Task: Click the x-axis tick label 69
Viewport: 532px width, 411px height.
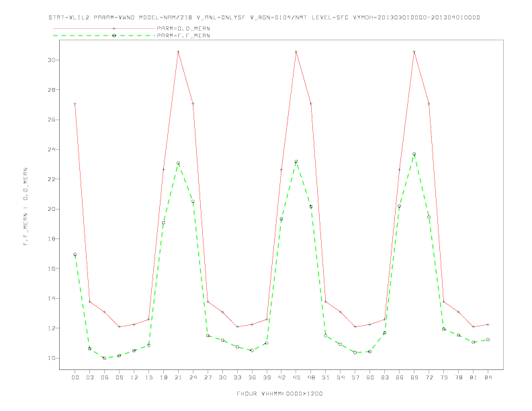Action: pyautogui.click(x=414, y=377)
